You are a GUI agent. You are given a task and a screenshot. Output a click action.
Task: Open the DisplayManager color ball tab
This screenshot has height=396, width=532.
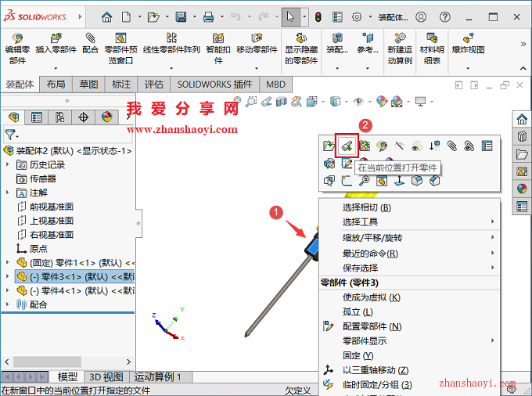[106, 117]
